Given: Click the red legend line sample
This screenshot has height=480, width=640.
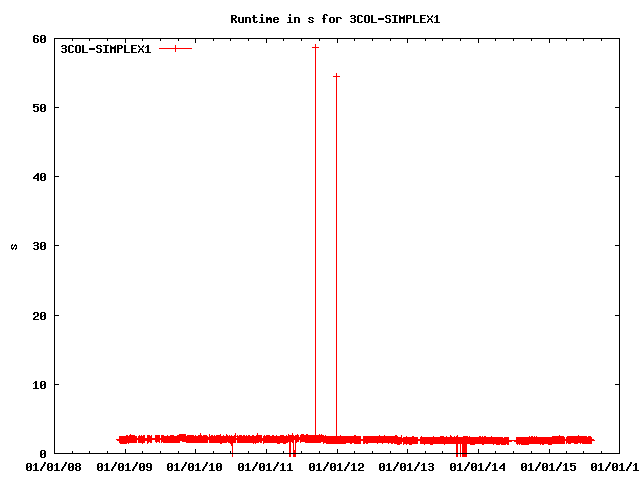Looking at the screenshot, I should tap(175, 48).
